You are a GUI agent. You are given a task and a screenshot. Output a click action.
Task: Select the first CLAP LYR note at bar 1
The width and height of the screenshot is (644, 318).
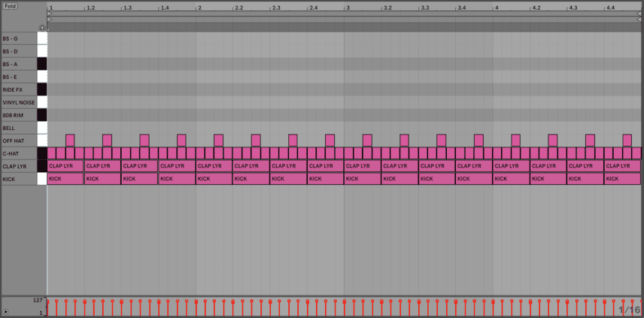[65, 166]
